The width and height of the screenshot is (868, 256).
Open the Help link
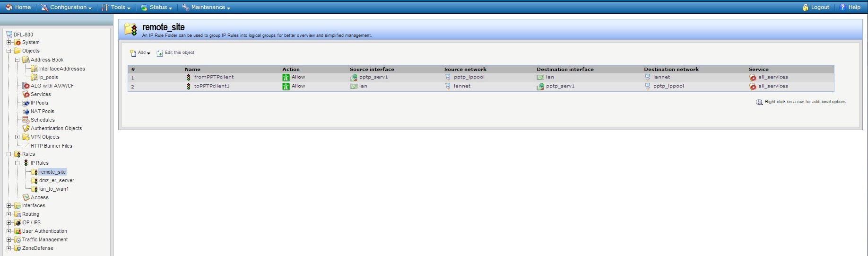(850, 7)
